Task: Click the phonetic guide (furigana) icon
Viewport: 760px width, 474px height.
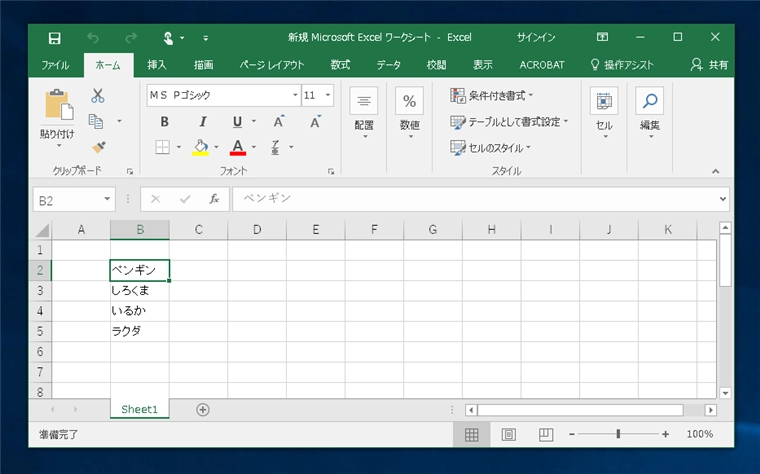Action: pos(275,147)
